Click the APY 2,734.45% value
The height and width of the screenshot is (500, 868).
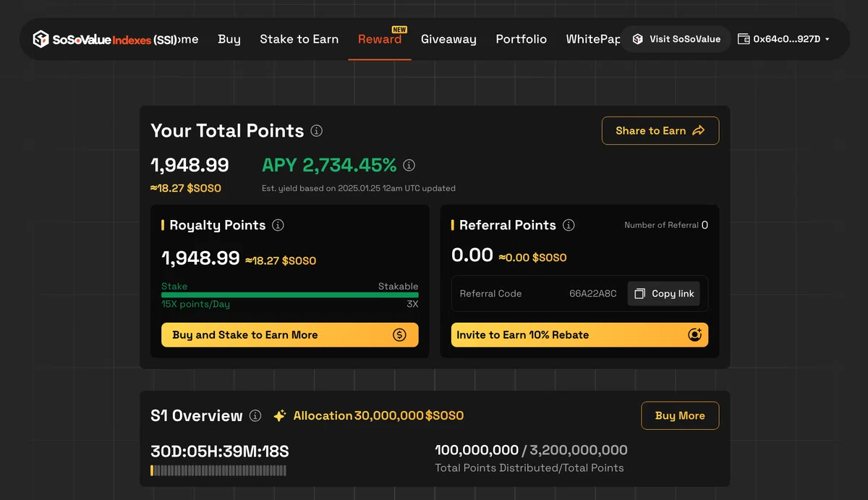(329, 166)
